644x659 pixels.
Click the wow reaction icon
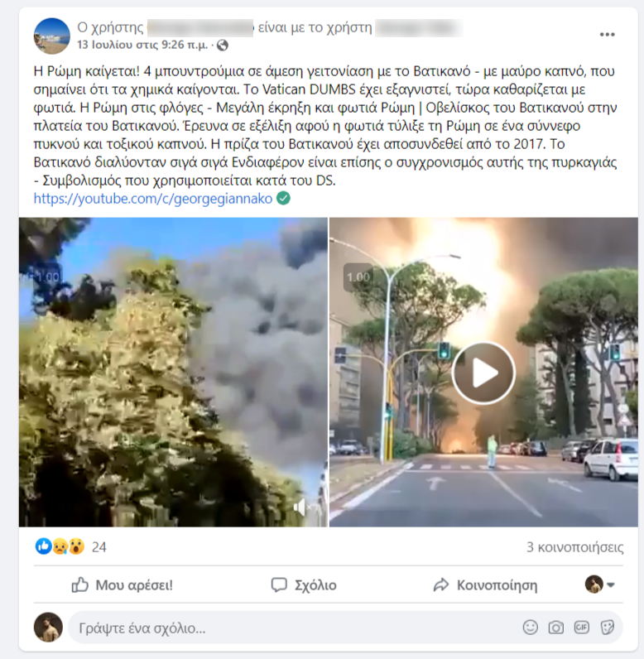pyautogui.click(x=76, y=546)
